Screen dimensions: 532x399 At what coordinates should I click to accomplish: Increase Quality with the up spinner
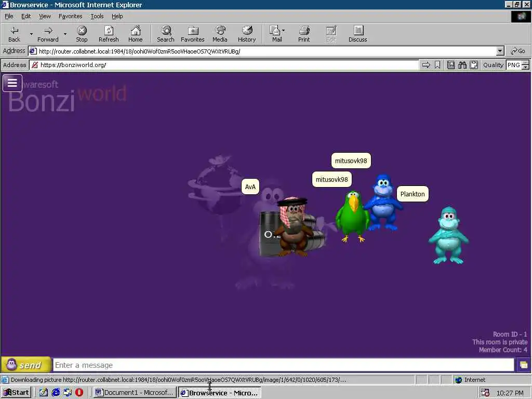(x=526, y=62)
